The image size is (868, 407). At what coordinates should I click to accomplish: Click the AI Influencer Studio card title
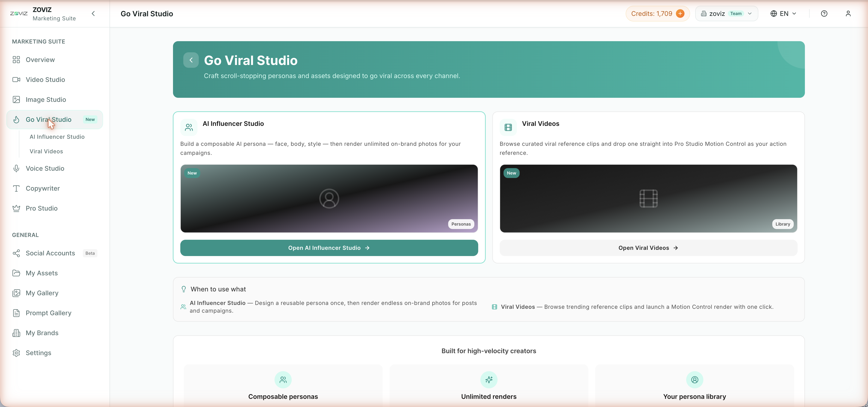pyautogui.click(x=233, y=124)
